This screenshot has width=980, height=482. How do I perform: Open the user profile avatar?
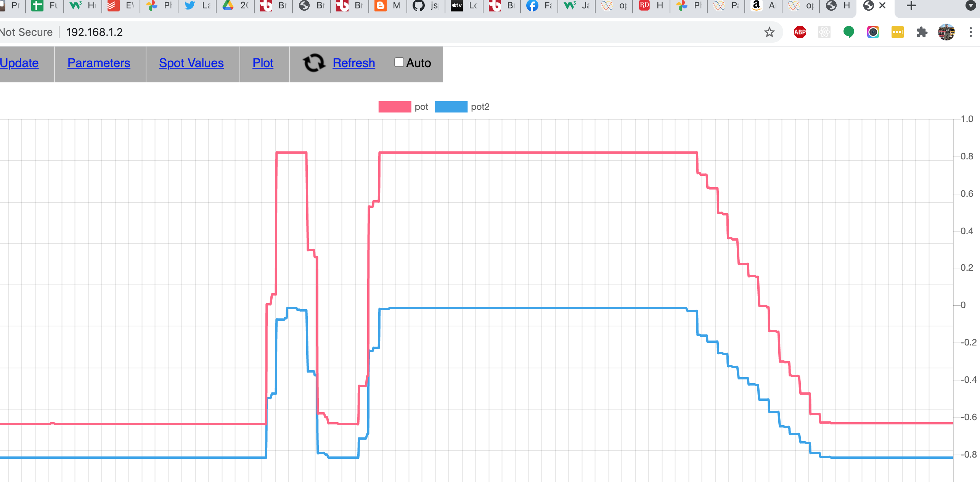pos(946,32)
